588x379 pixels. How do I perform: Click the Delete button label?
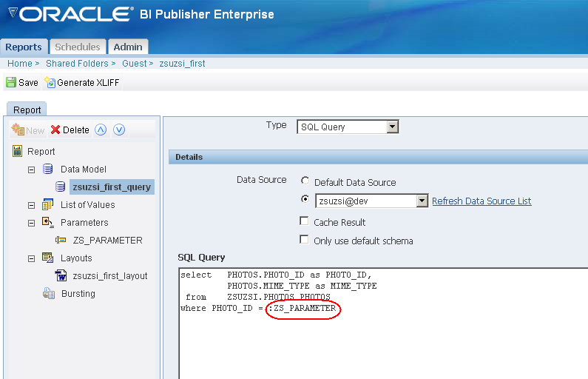[x=76, y=130]
